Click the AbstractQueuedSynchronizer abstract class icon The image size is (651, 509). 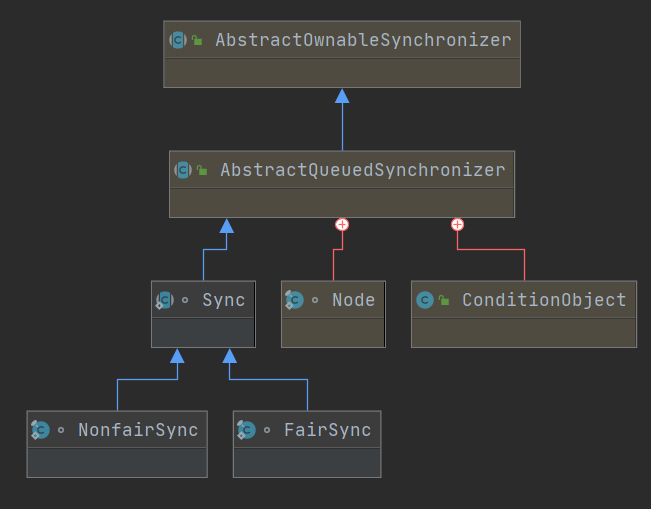[183, 170]
